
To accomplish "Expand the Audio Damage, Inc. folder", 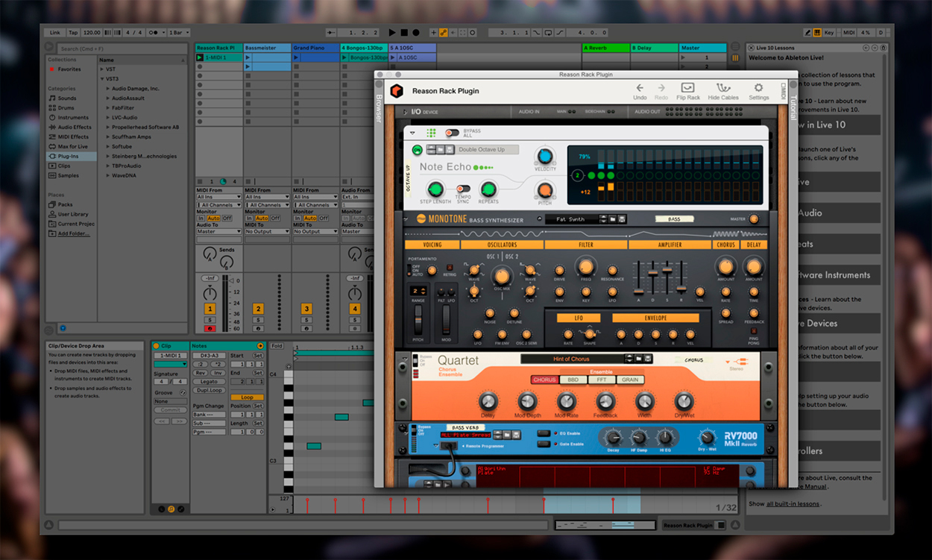I will 108,89.
